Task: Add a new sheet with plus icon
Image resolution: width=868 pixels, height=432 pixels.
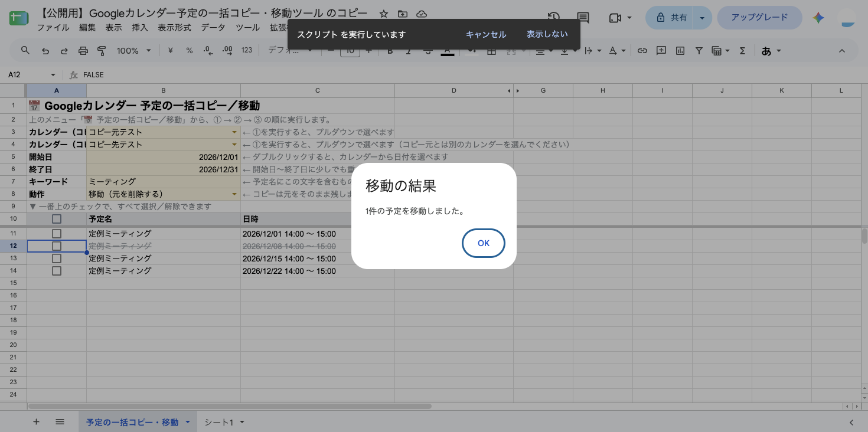Action: click(x=36, y=422)
